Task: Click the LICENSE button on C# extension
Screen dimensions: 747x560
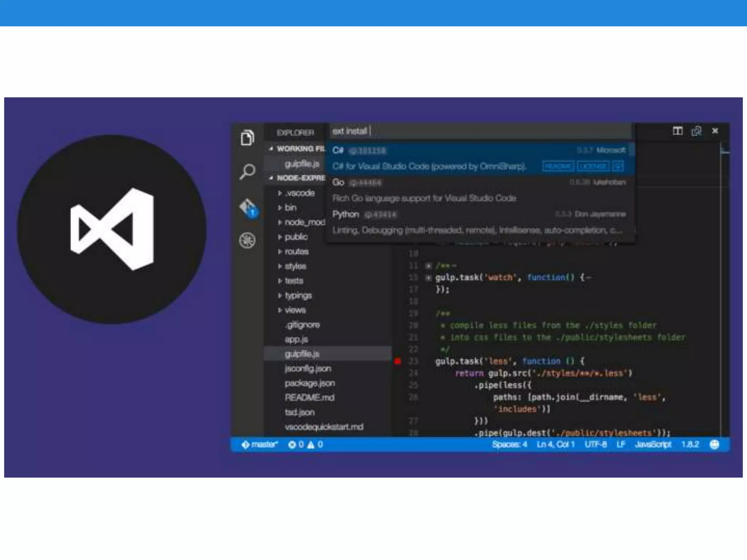Action: click(593, 167)
